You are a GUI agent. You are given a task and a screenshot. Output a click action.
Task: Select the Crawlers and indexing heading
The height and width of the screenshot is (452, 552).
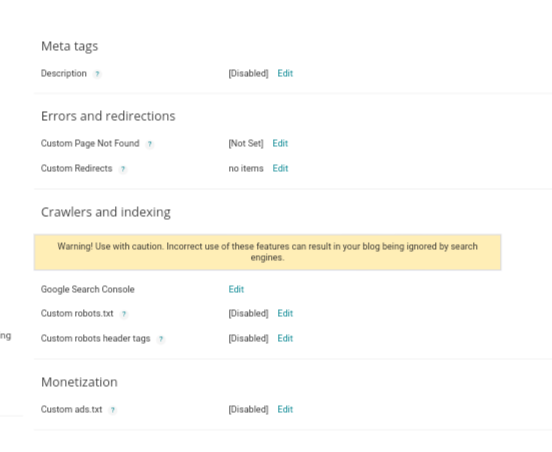106,212
